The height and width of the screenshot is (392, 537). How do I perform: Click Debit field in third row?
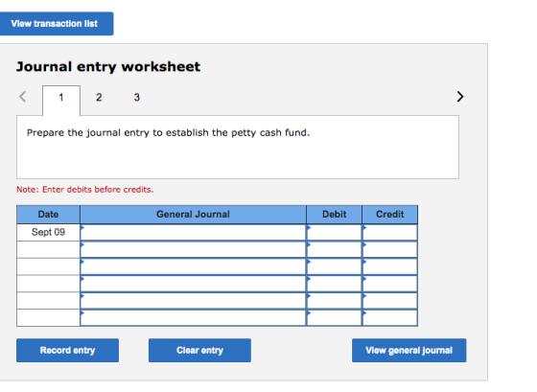(x=335, y=266)
